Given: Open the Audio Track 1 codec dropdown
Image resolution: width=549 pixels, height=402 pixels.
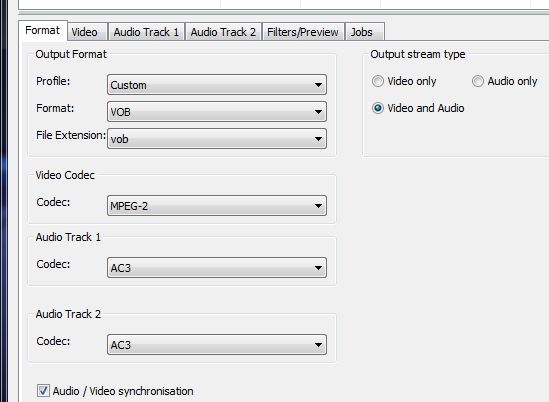Looking at the screenshot, I should click(217, 268).
